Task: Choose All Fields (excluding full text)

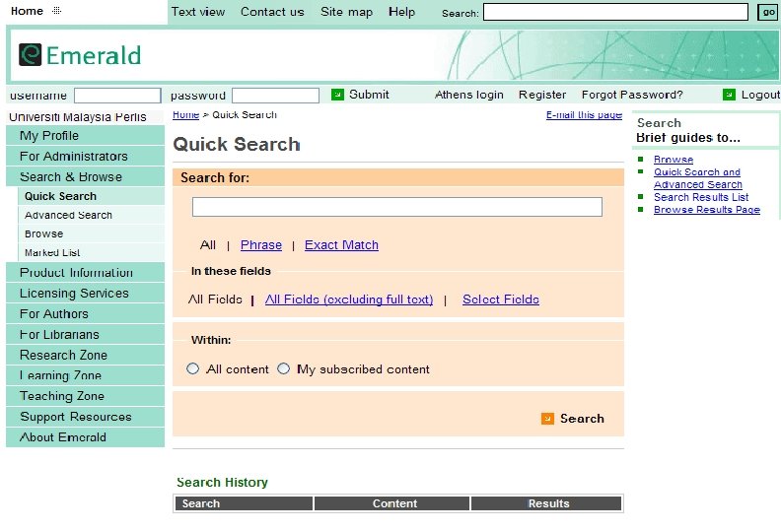Action: coord(349,299)
